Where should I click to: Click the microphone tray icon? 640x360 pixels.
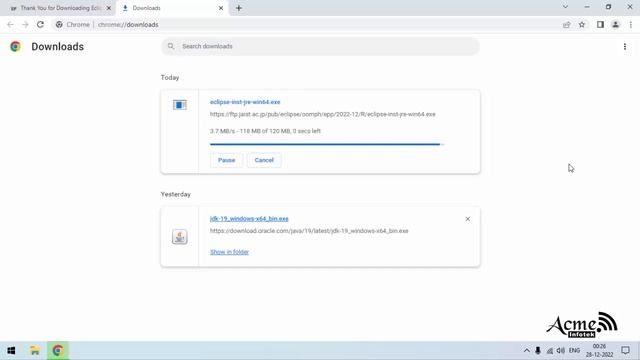[x=538, y=351]
